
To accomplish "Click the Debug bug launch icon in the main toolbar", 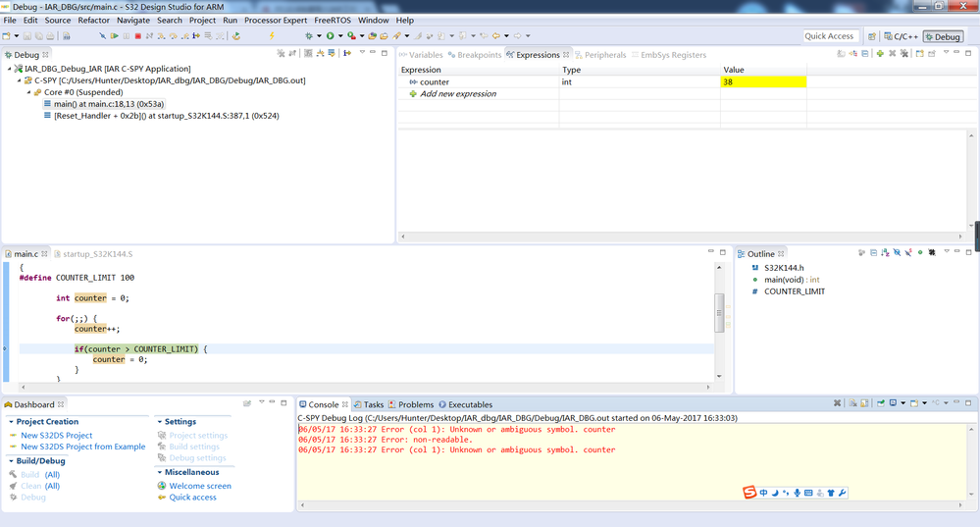I will [309, 36].
